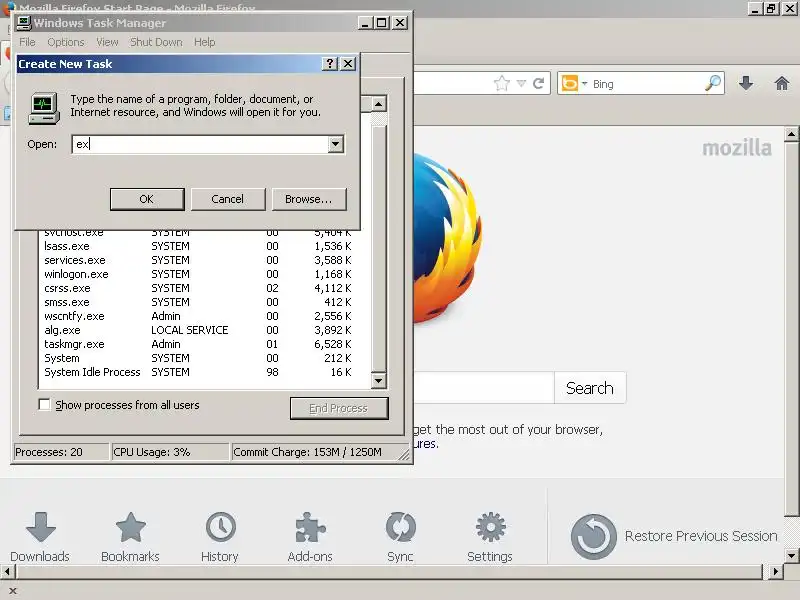Screen dimensions: 800x600
Task: Open Firefox downloads arrow toolbar icon
Action: pyautogui.click(x=746, y=83)
